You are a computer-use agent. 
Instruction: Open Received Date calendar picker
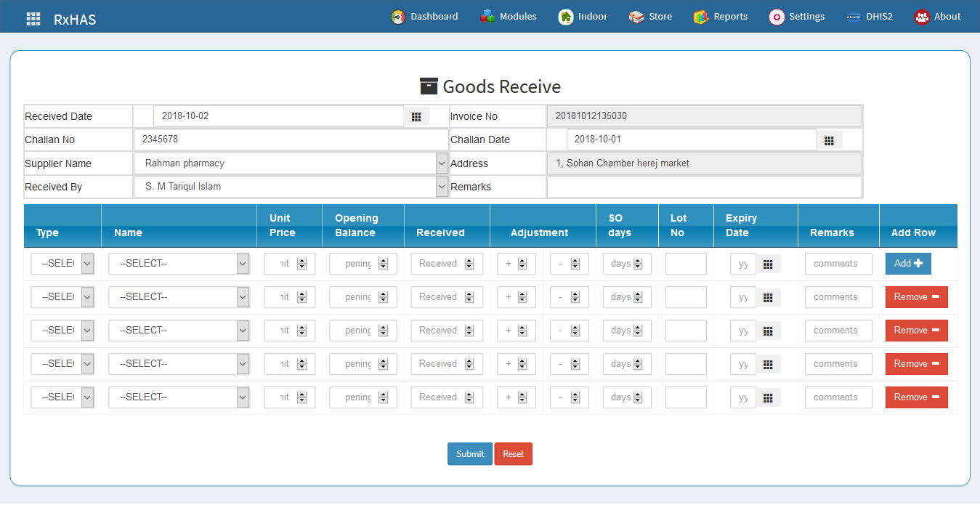click(x=416, y=116)
